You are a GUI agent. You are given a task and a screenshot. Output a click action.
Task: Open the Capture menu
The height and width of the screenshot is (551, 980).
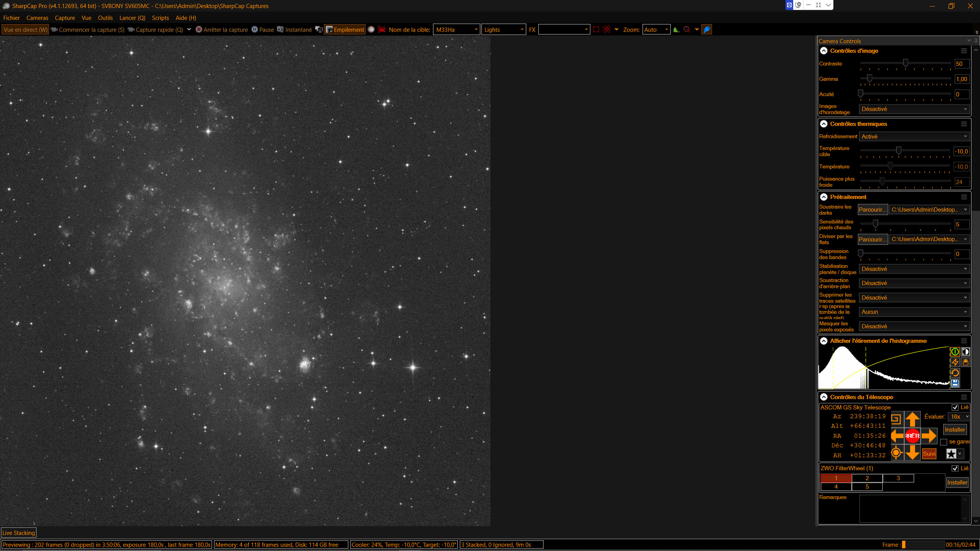[x=65, y=18]
